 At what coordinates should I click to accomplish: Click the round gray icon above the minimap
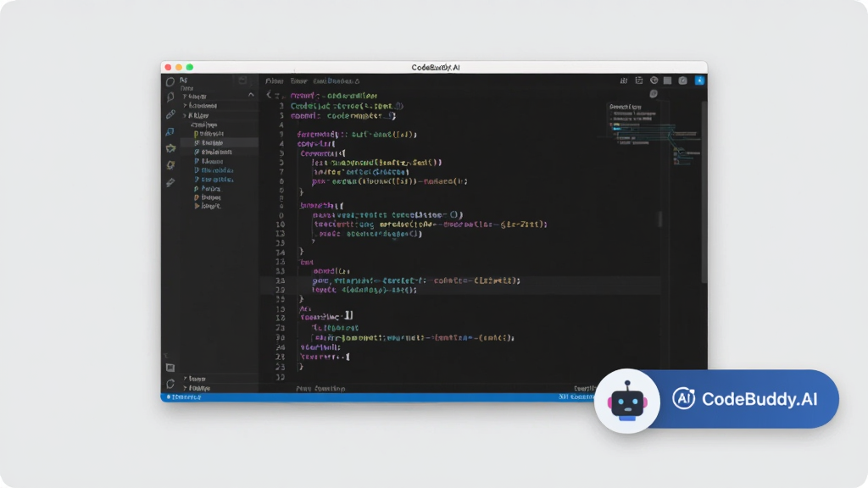point(654,94)
